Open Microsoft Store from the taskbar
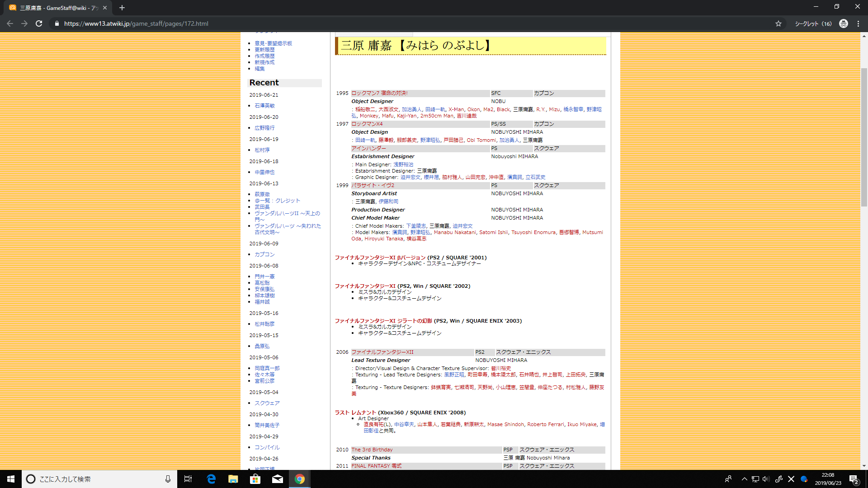The height and width of the screenshot is (488, 868). (255, 479)
